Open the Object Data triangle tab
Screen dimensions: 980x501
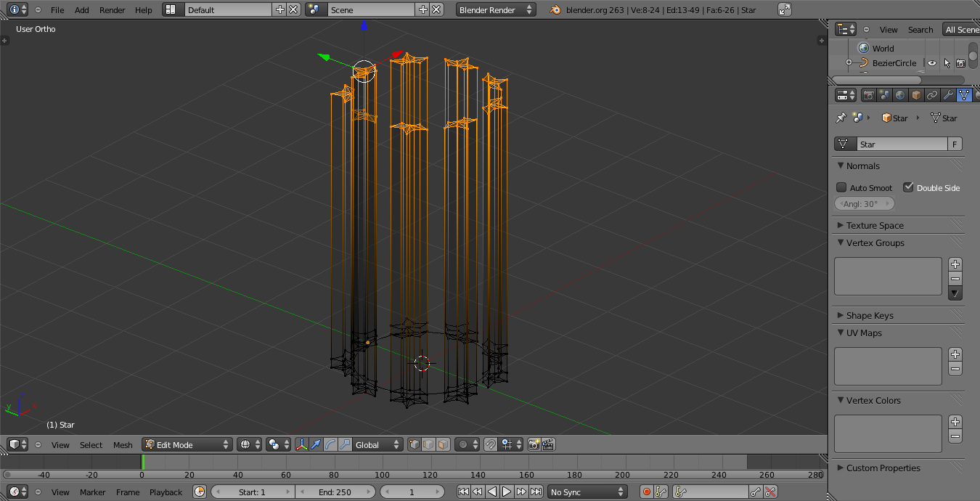coord(964,95)
